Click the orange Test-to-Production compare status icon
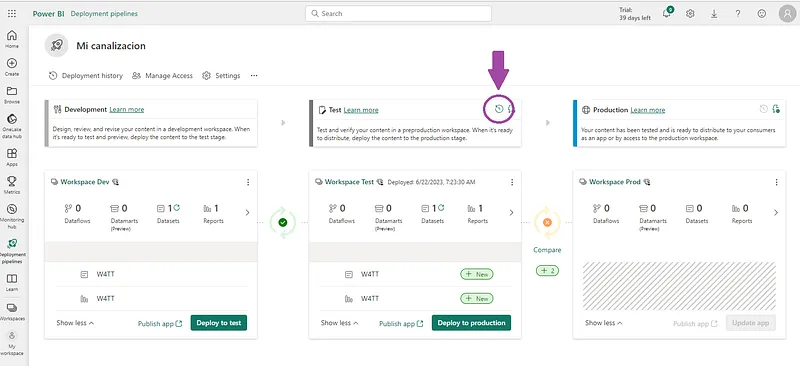This screenshot has width=800, height=366. 547,223
